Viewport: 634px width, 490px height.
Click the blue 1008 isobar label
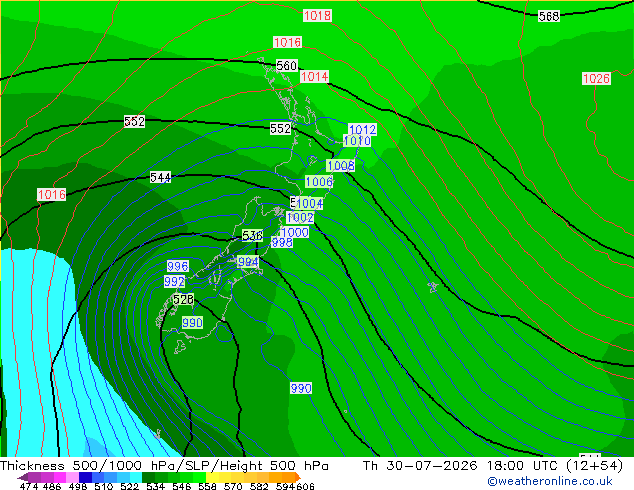tap(340, 166)
